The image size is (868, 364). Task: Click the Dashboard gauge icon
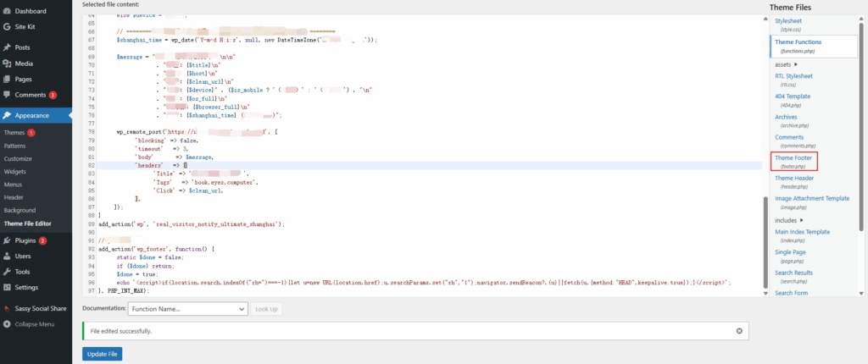pyautogui.click(x=7, y=11)
